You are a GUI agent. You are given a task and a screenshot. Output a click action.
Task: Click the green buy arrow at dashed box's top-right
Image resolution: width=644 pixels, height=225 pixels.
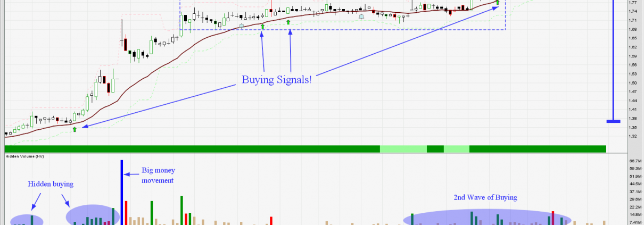point(498,3)
